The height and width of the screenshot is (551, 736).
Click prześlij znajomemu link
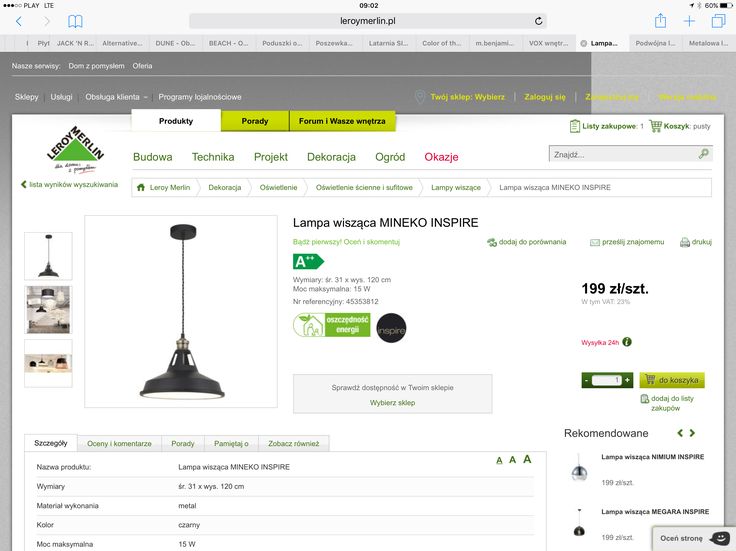627,242
